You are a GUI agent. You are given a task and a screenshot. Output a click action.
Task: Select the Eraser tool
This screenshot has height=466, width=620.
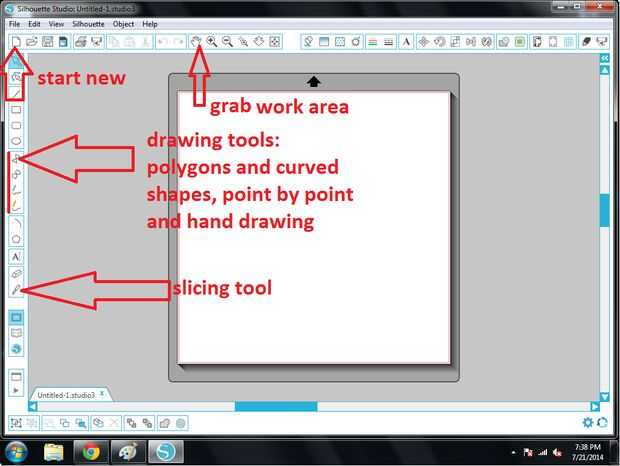coord(16,274)
